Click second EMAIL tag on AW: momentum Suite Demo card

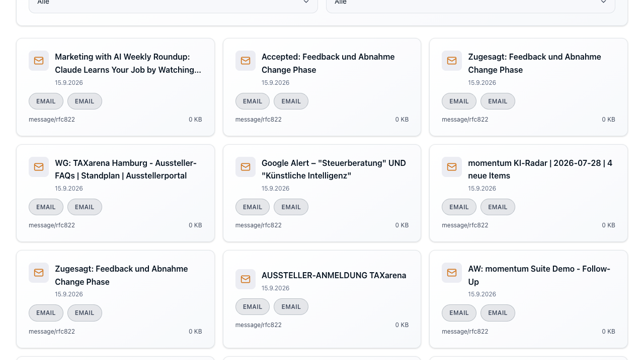(498, 313)
